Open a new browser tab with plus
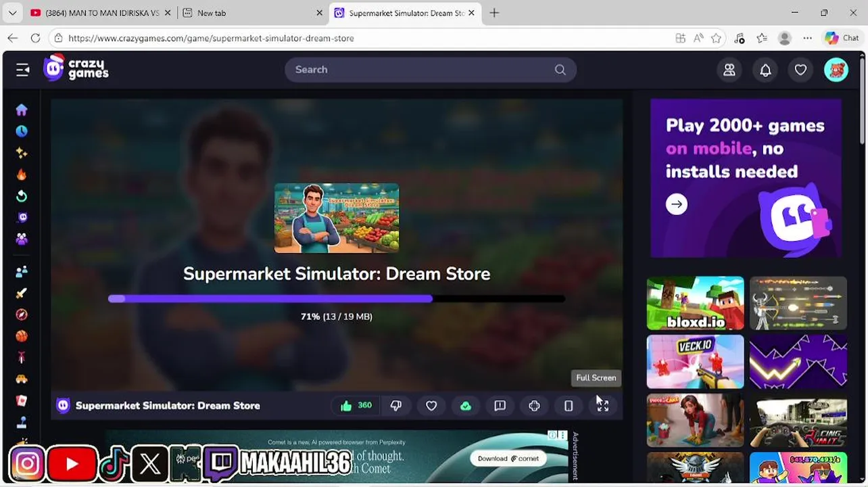This screenshot has height=487, width=868. 494,13
